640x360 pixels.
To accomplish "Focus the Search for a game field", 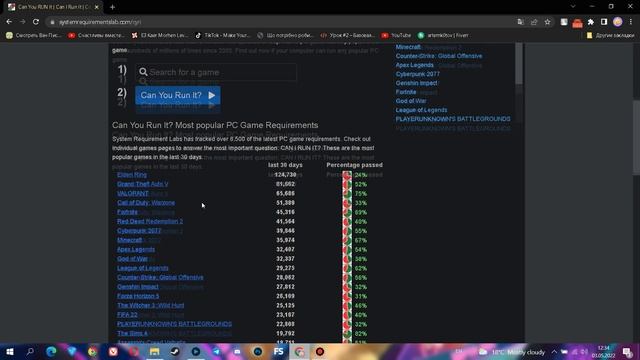I will (216, 72).
